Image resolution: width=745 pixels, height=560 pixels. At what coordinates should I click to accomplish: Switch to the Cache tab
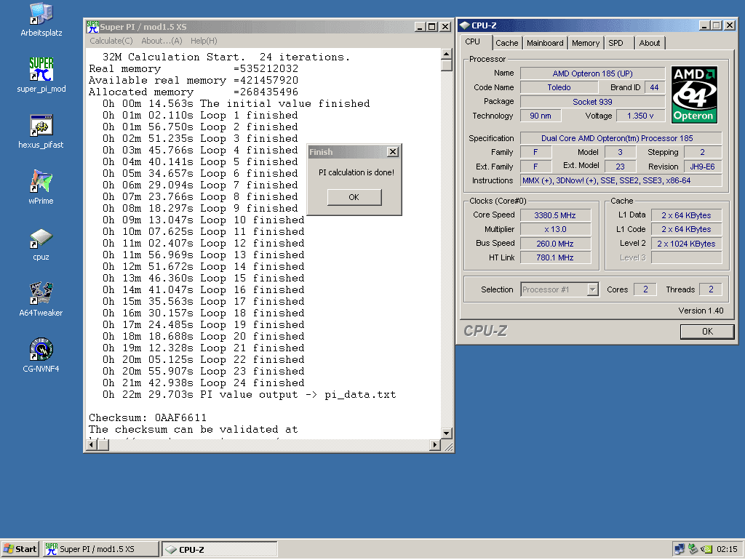[507, 43]
